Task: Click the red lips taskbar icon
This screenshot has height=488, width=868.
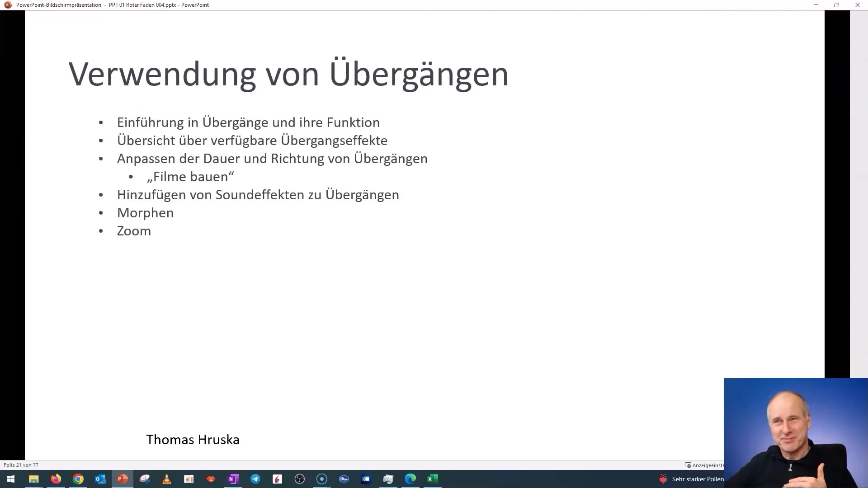Action: [211, 479]
